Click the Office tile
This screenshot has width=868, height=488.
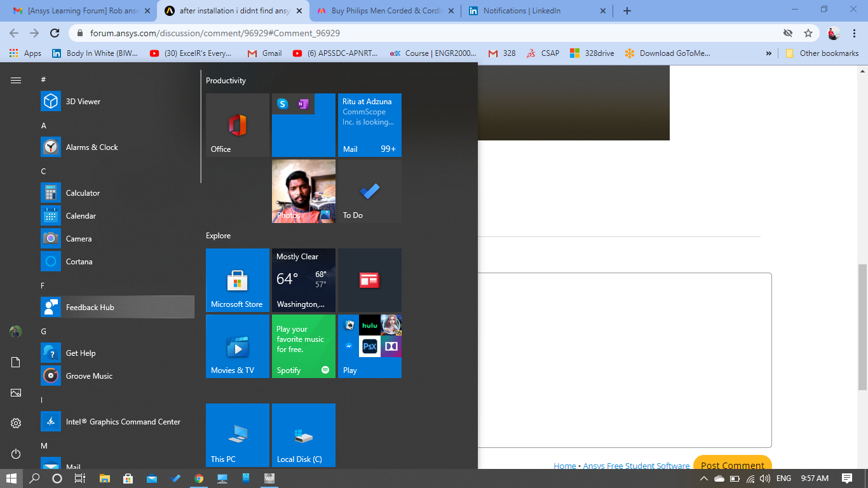coord(238,125)
